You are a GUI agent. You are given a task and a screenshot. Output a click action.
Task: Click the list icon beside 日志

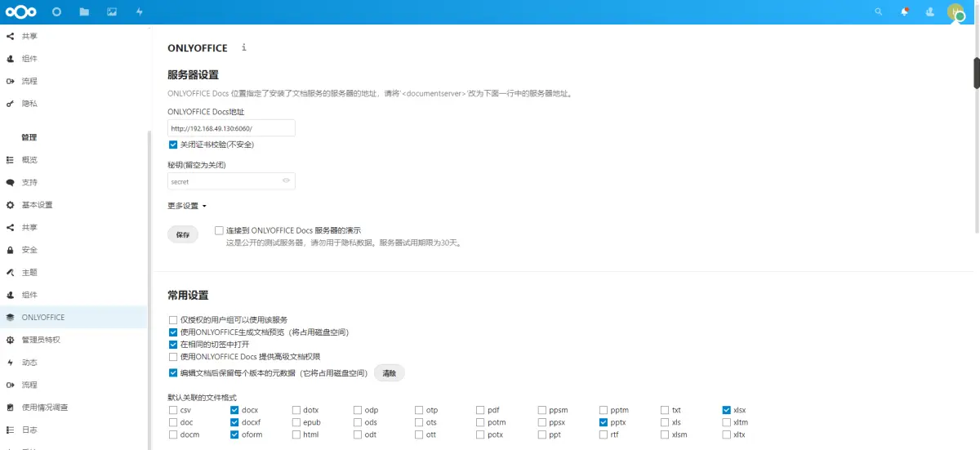[x=11, y=430]
